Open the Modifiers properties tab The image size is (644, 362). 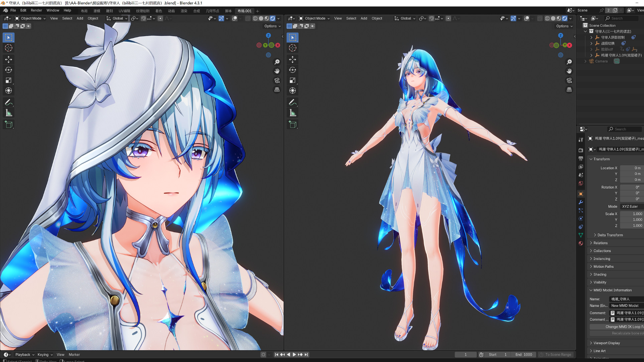point(581,202)
